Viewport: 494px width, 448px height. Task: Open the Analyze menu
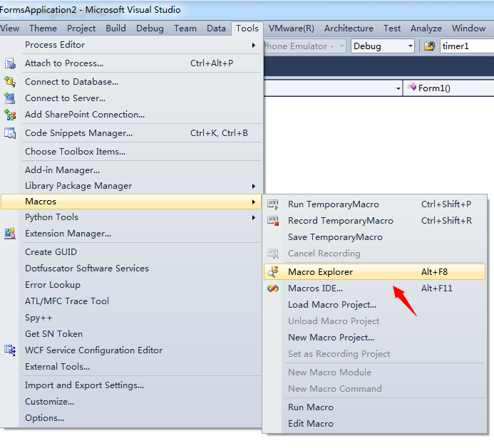pyautogui.click(x=426, y=28)
